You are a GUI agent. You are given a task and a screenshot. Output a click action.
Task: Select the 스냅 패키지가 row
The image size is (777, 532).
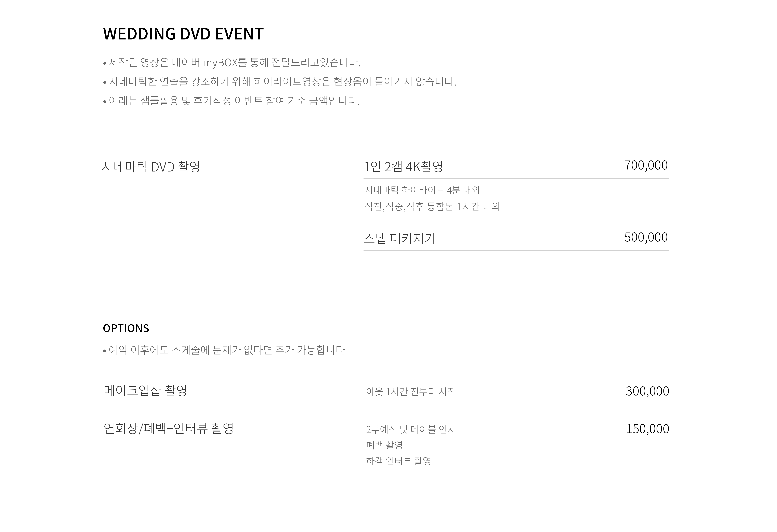click(x=516, y=238)
